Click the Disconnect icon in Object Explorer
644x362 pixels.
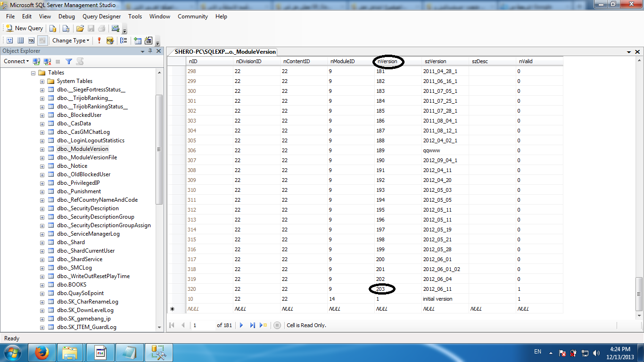[x=47, y=61]
